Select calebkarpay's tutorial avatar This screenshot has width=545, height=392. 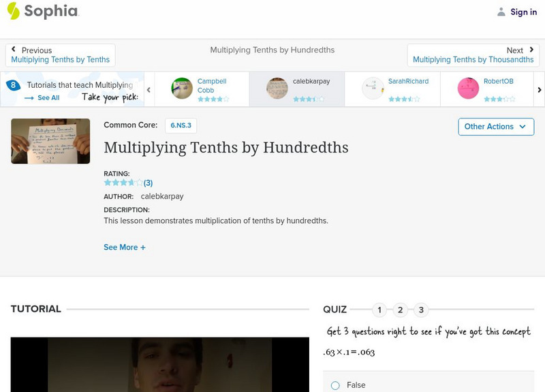pyautogui.click(x=276, y=87)
